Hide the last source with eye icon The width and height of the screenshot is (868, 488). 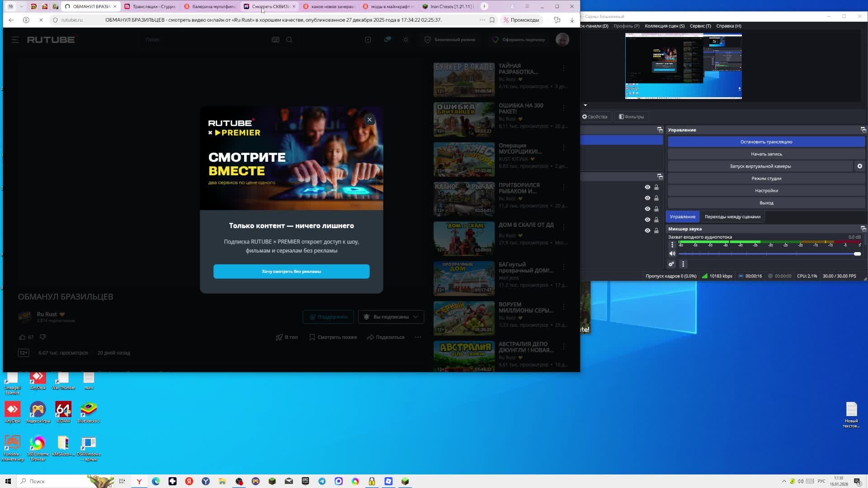coord(647,230)
